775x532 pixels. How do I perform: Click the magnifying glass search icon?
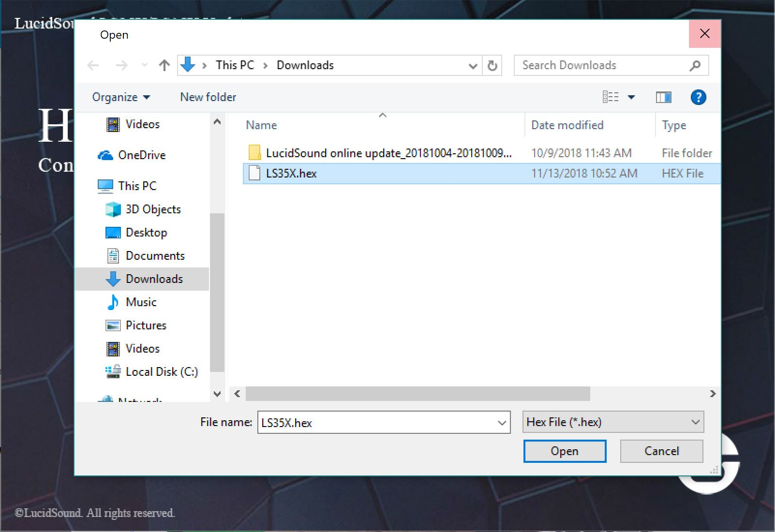pos(695,65)
